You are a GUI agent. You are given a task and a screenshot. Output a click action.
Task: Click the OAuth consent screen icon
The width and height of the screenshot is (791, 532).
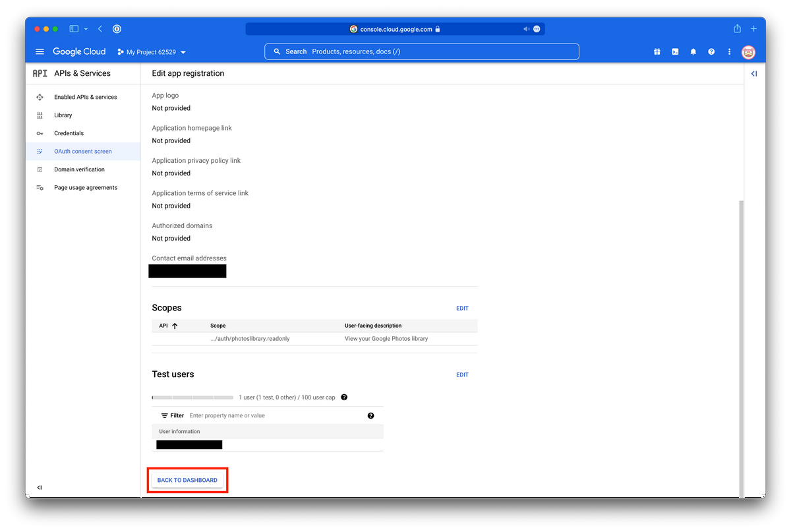[x=40, y=152]
